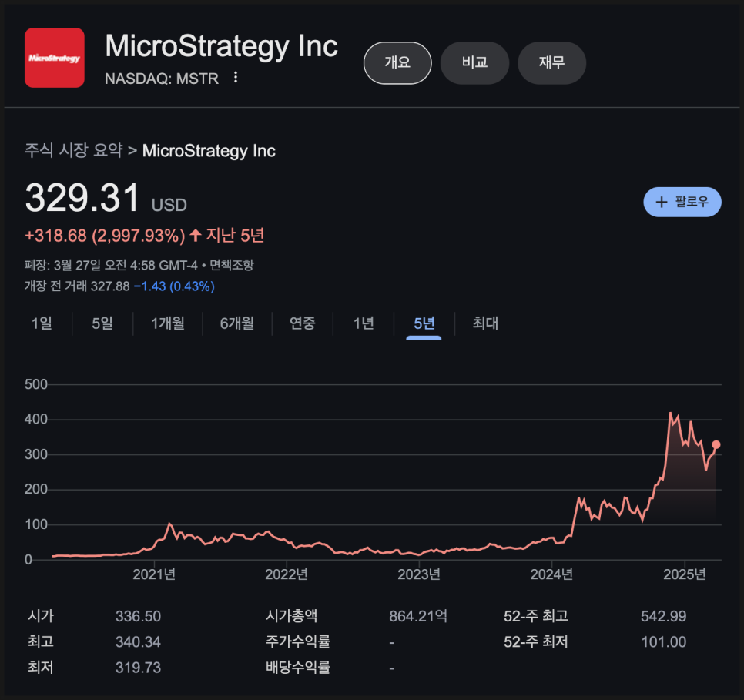Click the 시가 value 336.50

click(x=138, y=617)
